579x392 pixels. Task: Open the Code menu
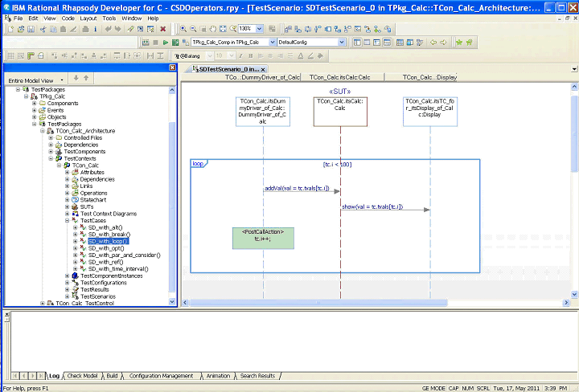coord(68,18)
